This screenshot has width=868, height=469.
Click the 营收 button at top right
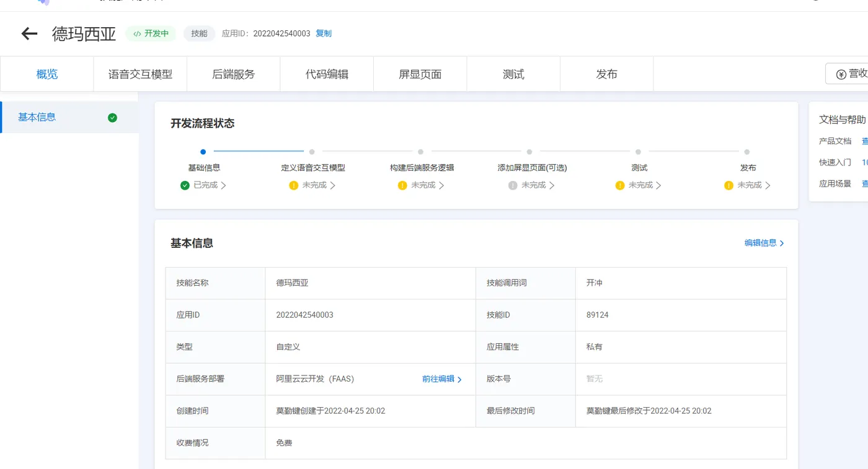[x=847, y=74]
